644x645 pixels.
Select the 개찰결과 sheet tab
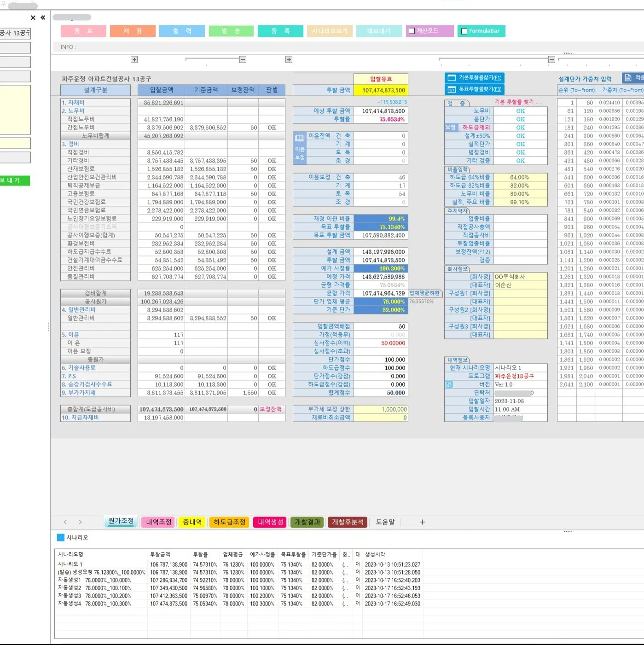[x=307, y=522]
